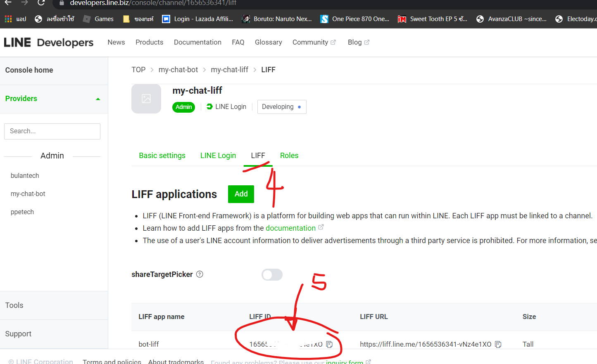The image size is (597, 364).
Task: Open the Google apps grid icon
Action: pos(7,19)
